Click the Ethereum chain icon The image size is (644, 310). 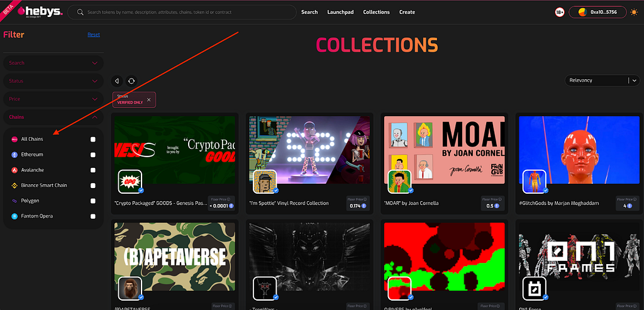14,155
